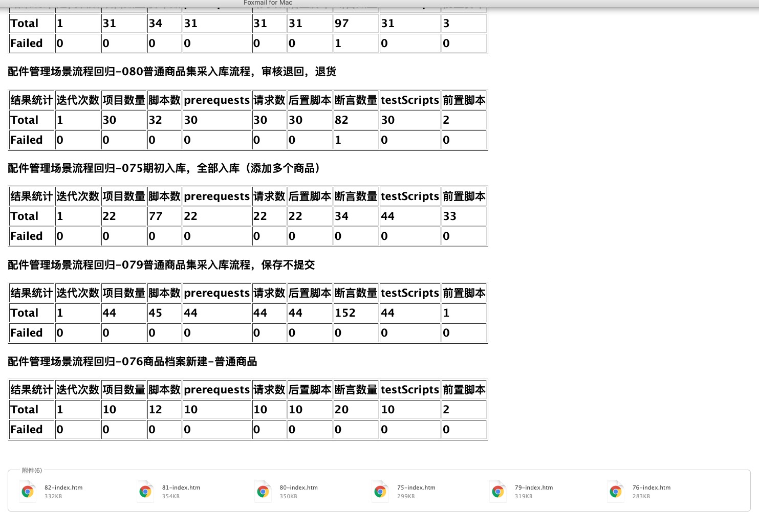Click the value 45 in the 079 table

pos(155,313)
